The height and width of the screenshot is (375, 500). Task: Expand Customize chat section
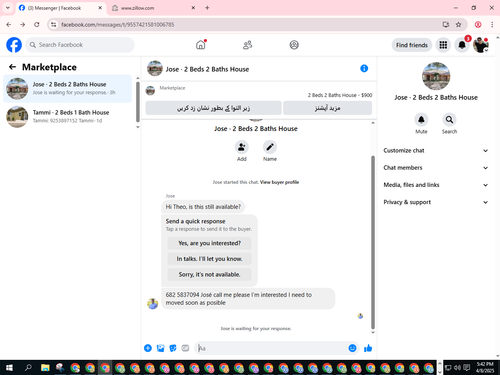(x=436, y=151)
